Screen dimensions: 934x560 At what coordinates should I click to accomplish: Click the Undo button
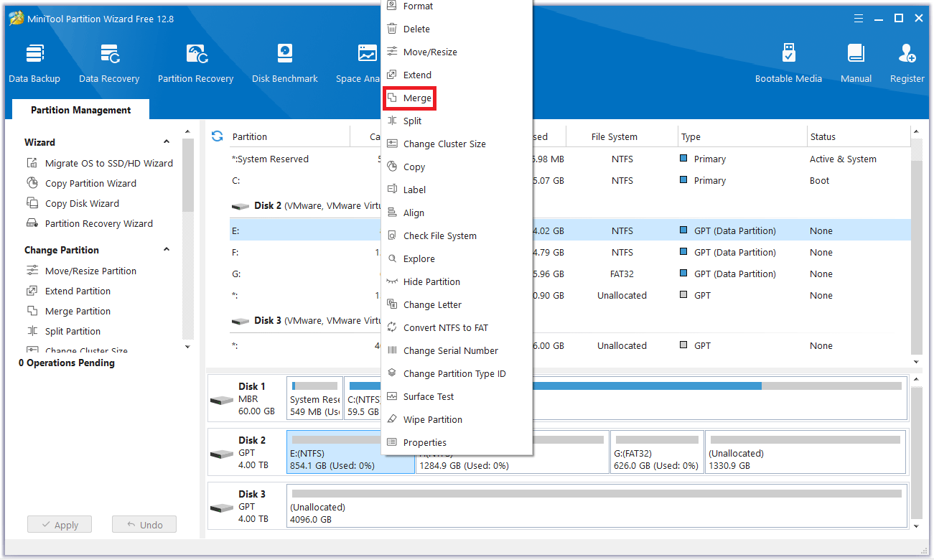pyautogui.click(x=144, y=525)
